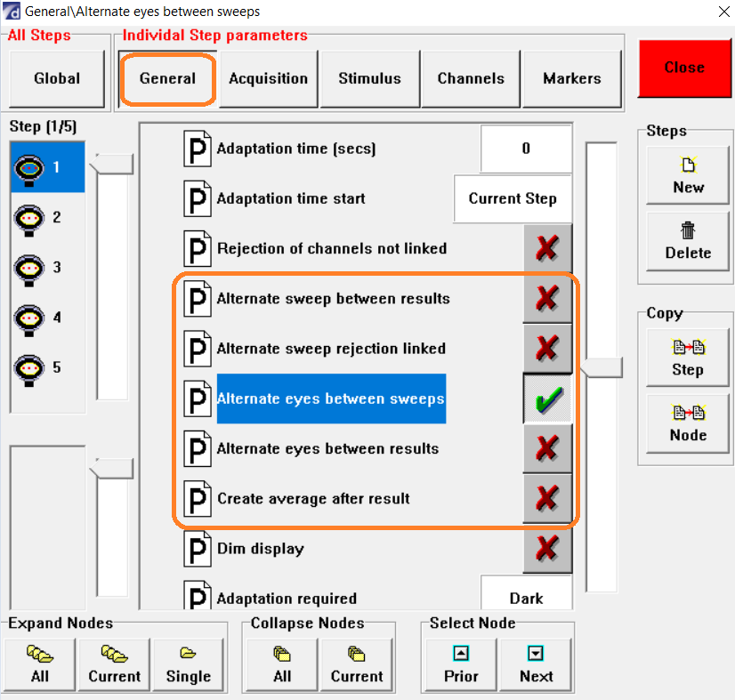This screenshot has width=735, height=700.
Task: Toggle Alternate sweep rejection linked
Action: 547,349
